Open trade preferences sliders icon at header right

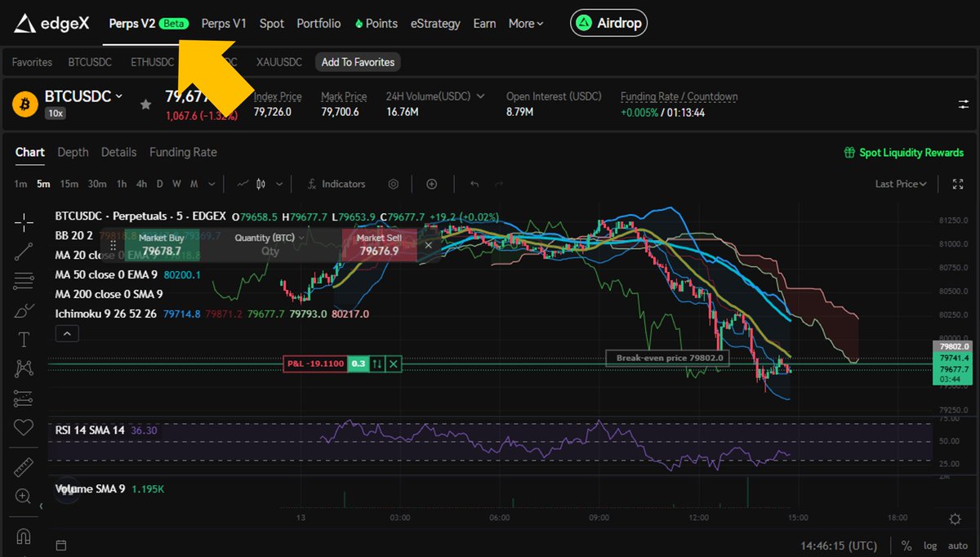(x=964, y=104)
